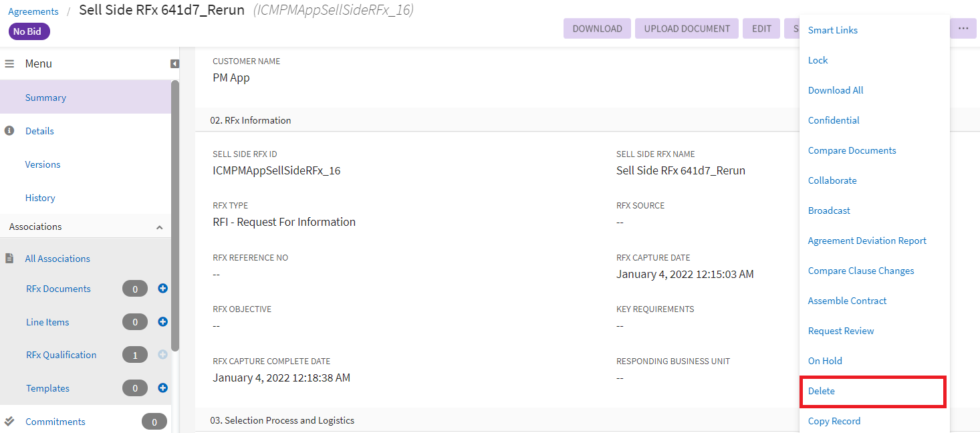Click the Edit button
This screenshot has width=980, height=433.
(761, 29)
